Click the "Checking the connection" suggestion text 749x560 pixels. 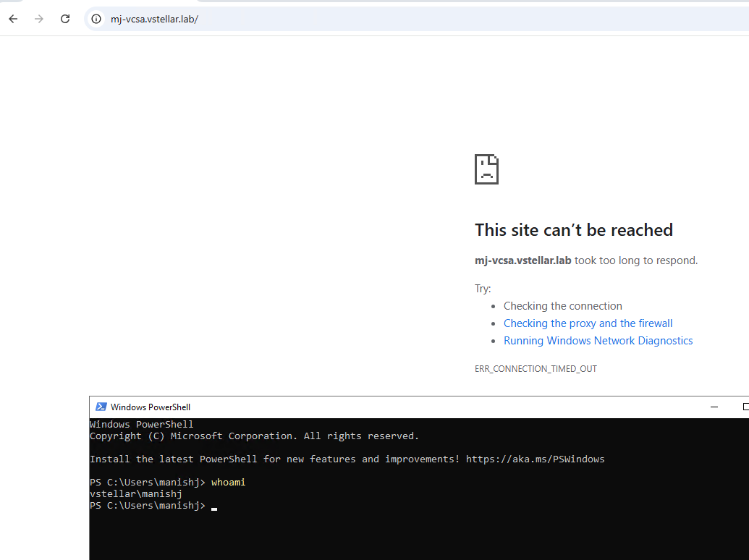coord(562,306)
